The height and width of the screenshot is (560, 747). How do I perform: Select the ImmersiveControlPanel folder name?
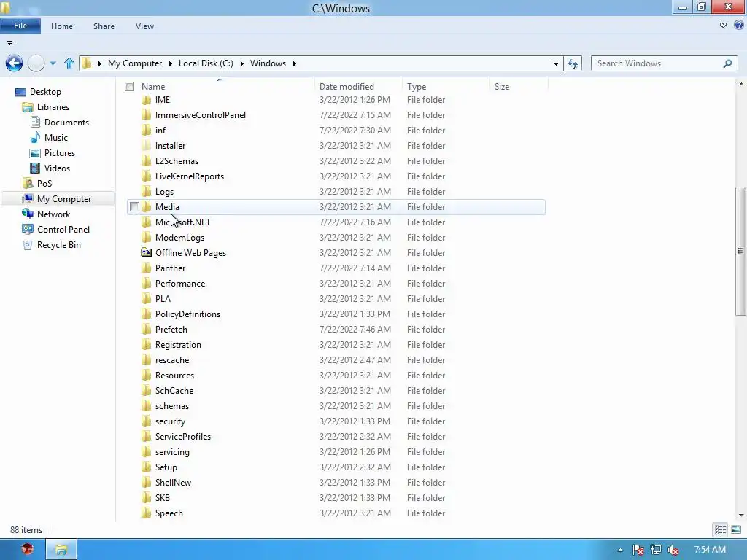(201, 114)
